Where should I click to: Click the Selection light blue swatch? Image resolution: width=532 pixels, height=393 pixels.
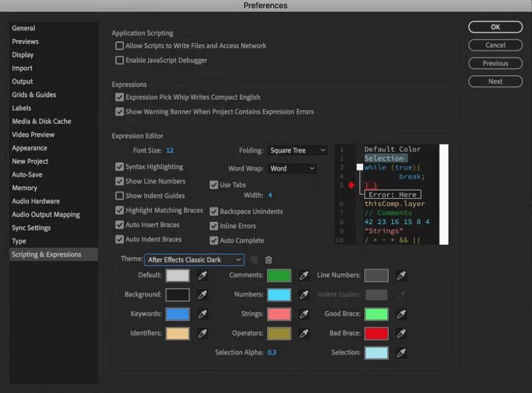coord(376,353)
